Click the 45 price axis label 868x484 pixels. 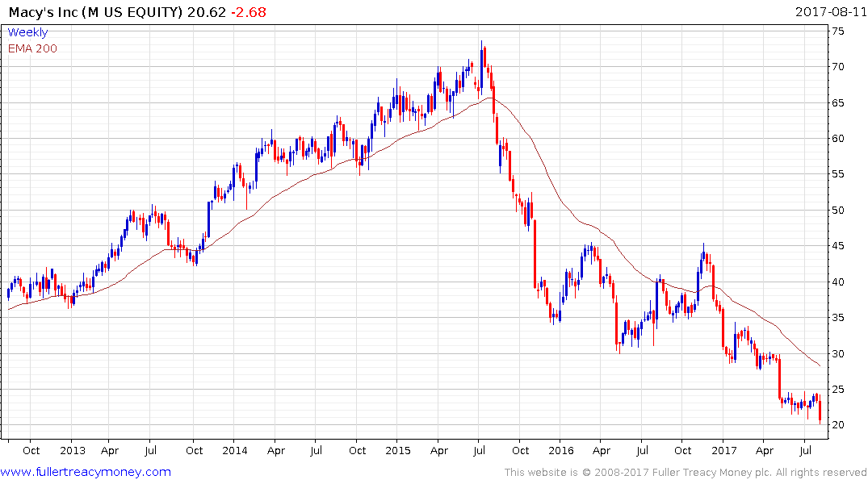coord(838,246)
